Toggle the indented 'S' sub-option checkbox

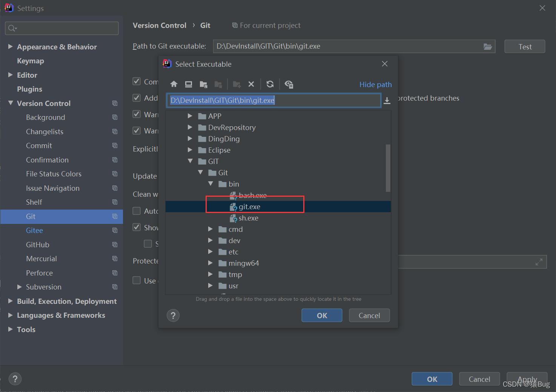coord(148,244)
